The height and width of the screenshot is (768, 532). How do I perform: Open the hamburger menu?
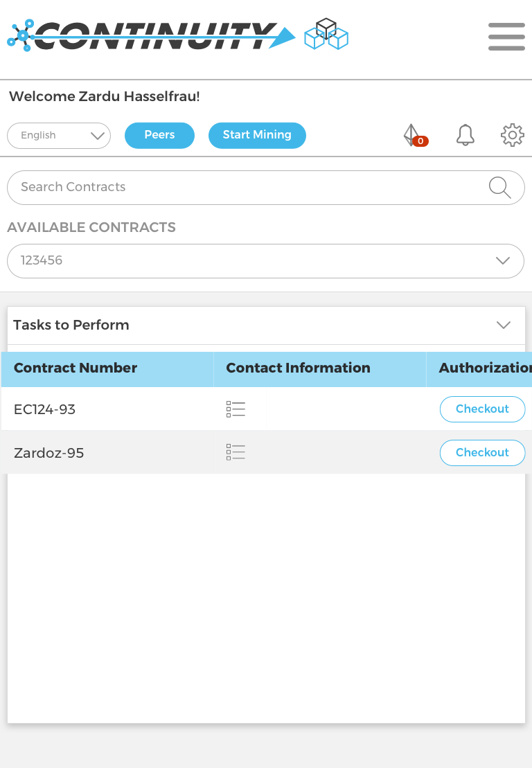506,37
